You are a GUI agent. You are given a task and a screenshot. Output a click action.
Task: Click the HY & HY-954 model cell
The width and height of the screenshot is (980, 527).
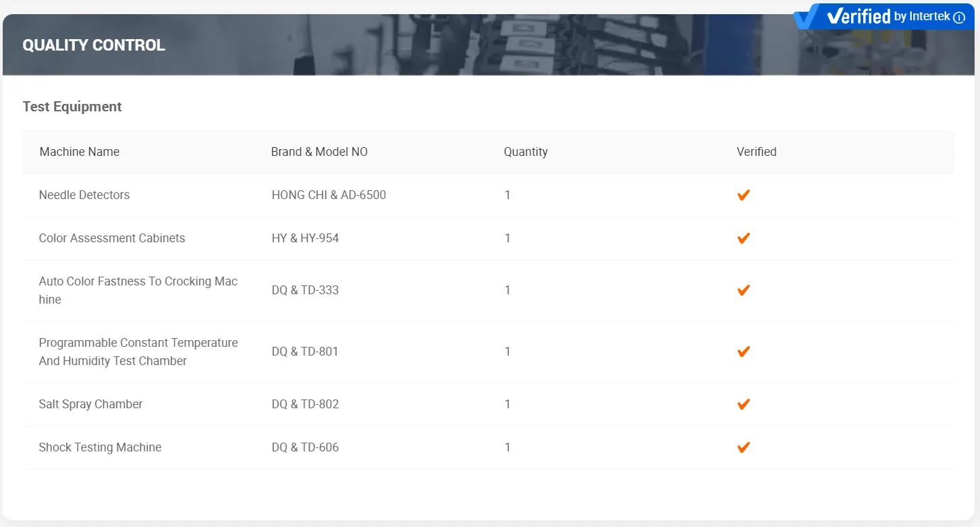(x=305, y=238)
